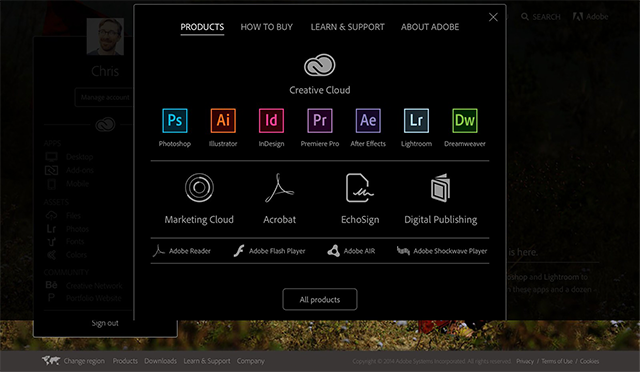Select the Lightroom Lr icon
This screenshot has height=372, width=640.
[x=416, y=120]
